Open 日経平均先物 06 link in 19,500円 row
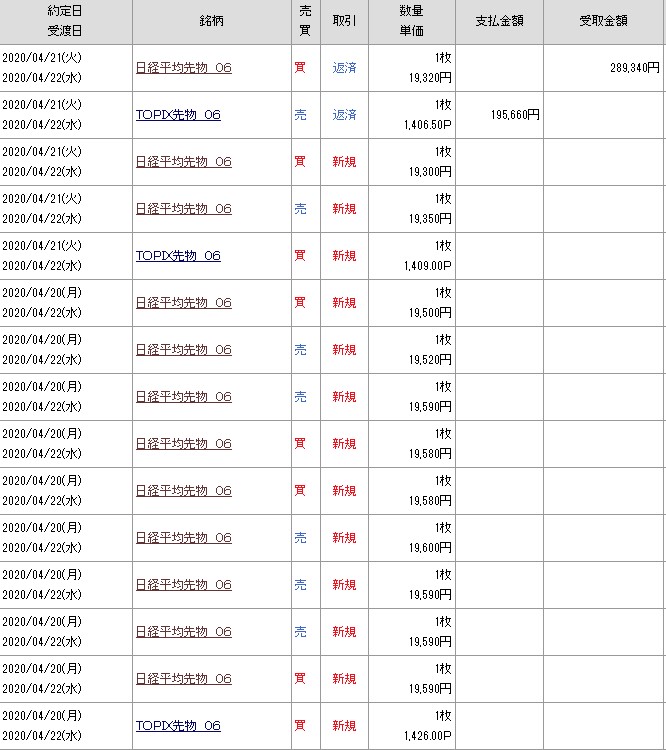 click(183, 303)
